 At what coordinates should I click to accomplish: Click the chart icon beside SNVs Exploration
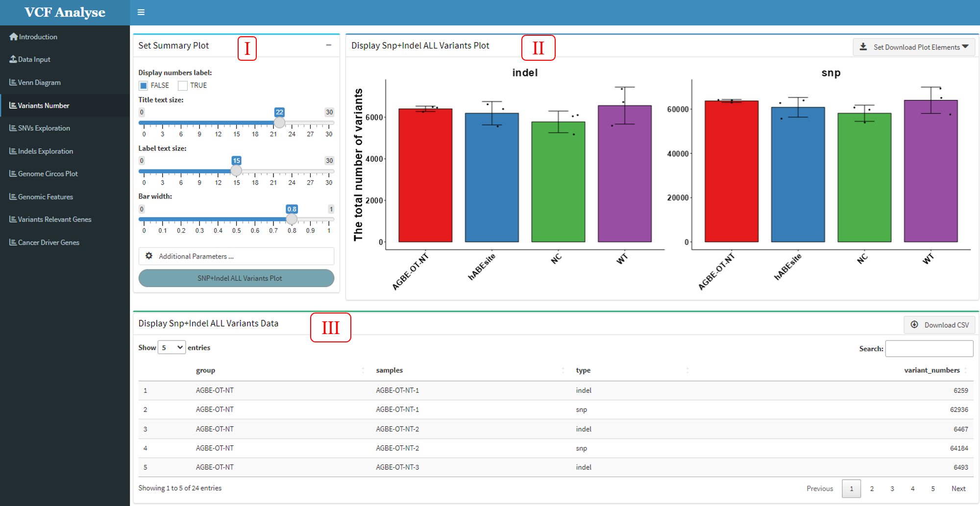click(x=13, y=128)
